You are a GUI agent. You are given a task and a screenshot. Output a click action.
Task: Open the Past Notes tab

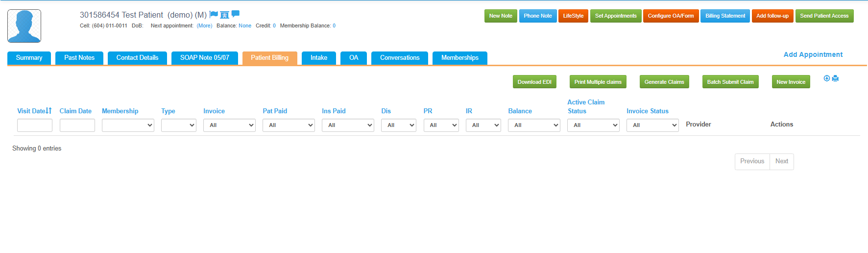(x=79, y=58)
